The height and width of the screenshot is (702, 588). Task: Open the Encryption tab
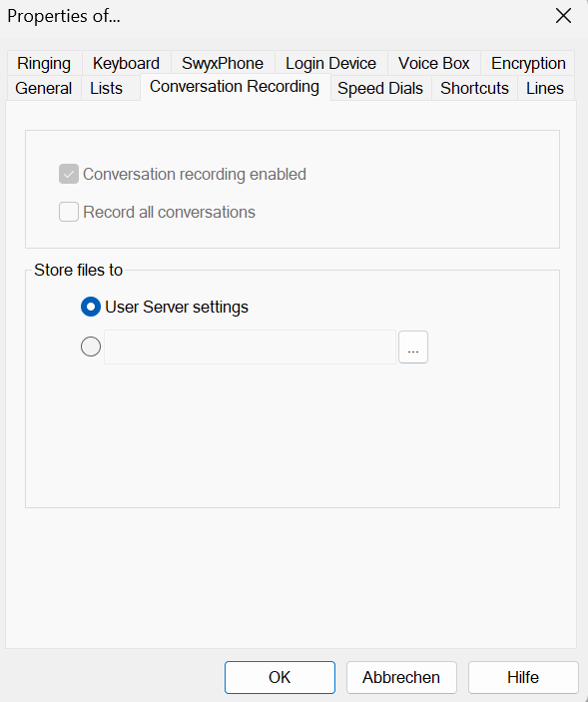point(528,63)
